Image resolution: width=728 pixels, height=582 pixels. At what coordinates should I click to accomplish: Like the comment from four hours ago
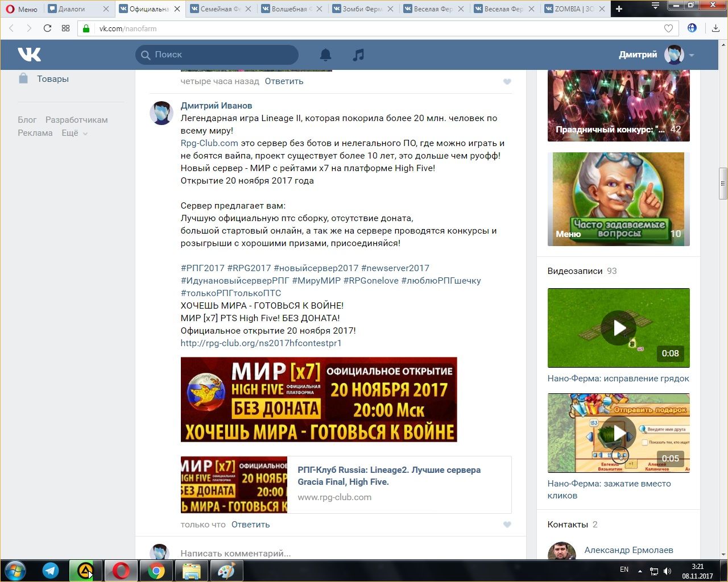coord(507,82)
